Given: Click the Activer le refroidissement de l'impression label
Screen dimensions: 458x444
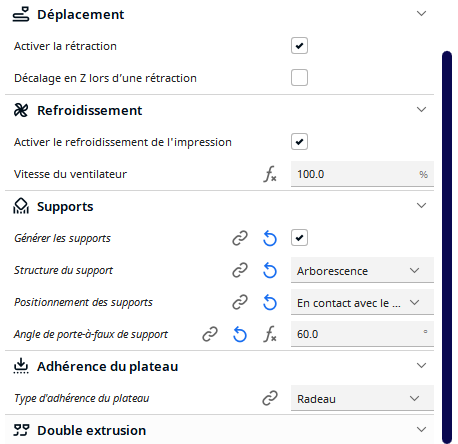Looking at the screenshot, I should (x=123, y=142).
